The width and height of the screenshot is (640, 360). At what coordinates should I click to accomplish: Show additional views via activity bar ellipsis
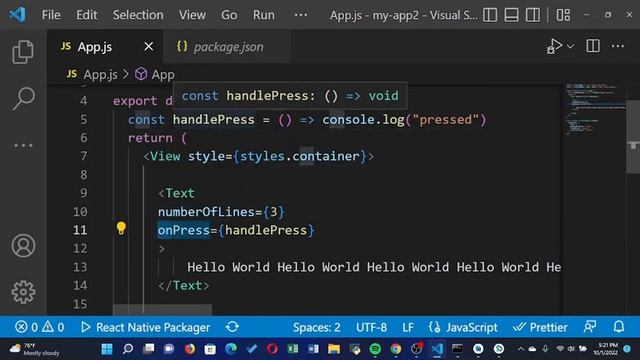pos(23,145)
